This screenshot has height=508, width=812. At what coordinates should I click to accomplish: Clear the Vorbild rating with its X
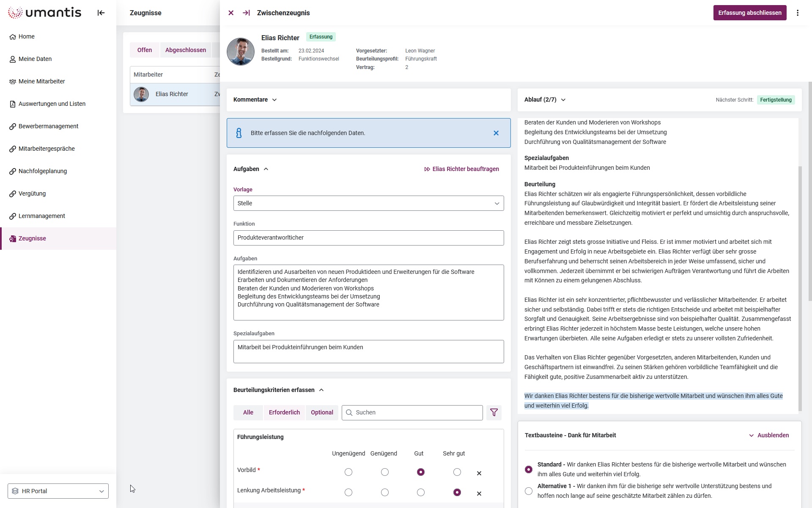(479, 473)
